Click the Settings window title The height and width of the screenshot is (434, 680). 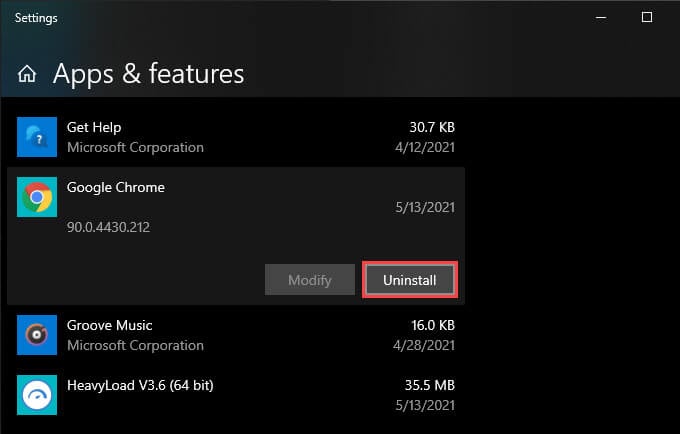[36, 18]
